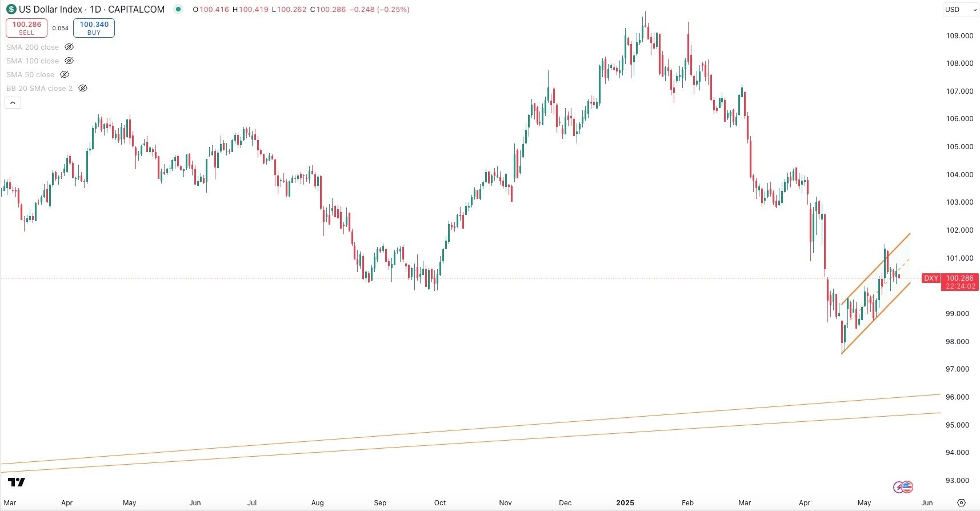
Task: Select the lower long-term orange trendline
Action: [470, 442]
